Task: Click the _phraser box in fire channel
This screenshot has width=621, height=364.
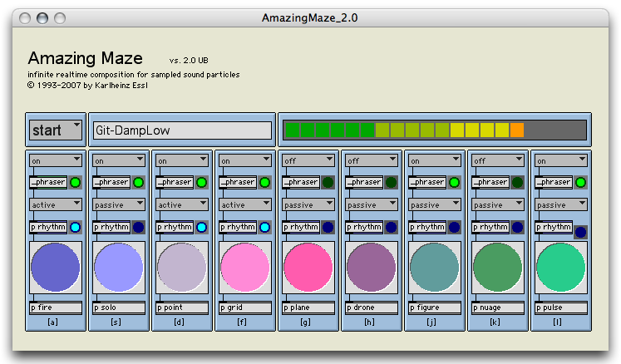Action: [x=48, y=182]
